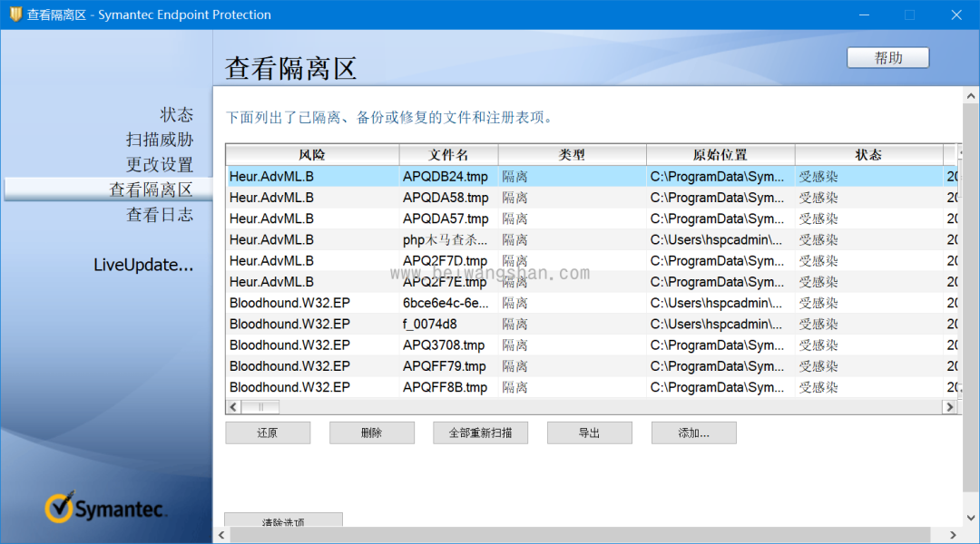Image resolution: width=980 pixels, height=544 pixels.
Task: Open 更改设置 in the sidebar
Action: click(160, 165)
